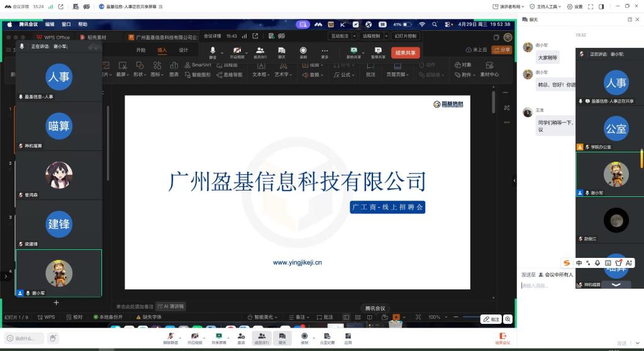The width and height of the screenshot is (644, 351).
Task: Open Presenter Layout (演讲者布局) dropdown
Action: pyautogui.click(x=508, y=6)
